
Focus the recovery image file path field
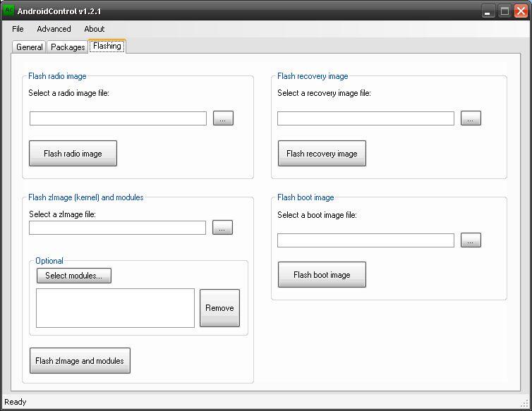(365, 118)
